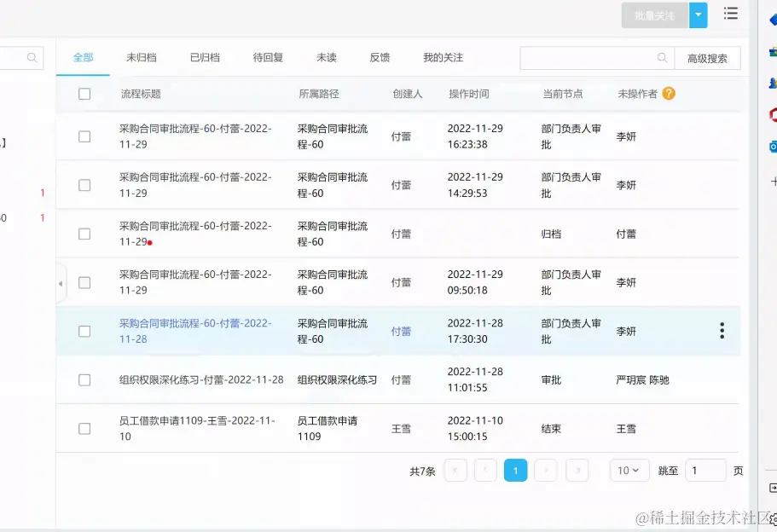The width and height of the screenshot is (777, 532).
Task: Select page 1 in pagination
Action: coord(515,470)
